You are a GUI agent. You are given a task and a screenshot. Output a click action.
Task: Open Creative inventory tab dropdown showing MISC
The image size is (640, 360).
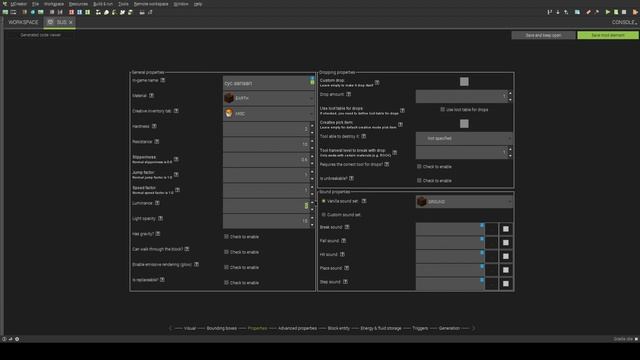[269, 113]
